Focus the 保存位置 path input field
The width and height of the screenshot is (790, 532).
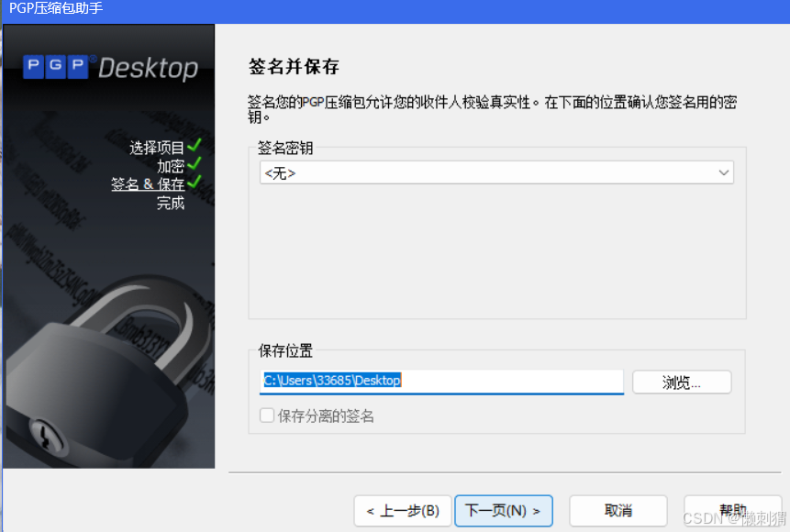point(441,382)
